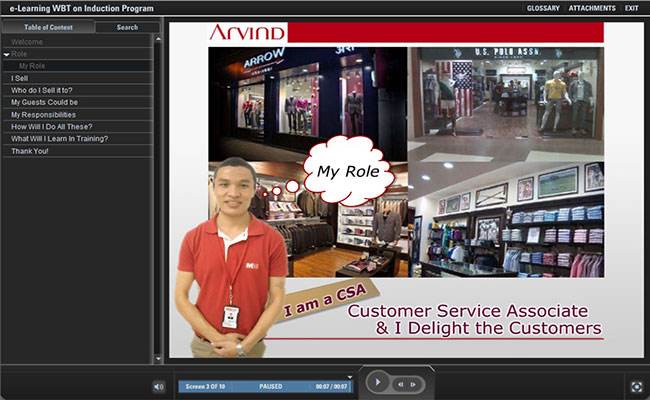The width and height of the screenshot is (650, 400).
Task: Toggle full screen view icon
Action: (637, 387)
